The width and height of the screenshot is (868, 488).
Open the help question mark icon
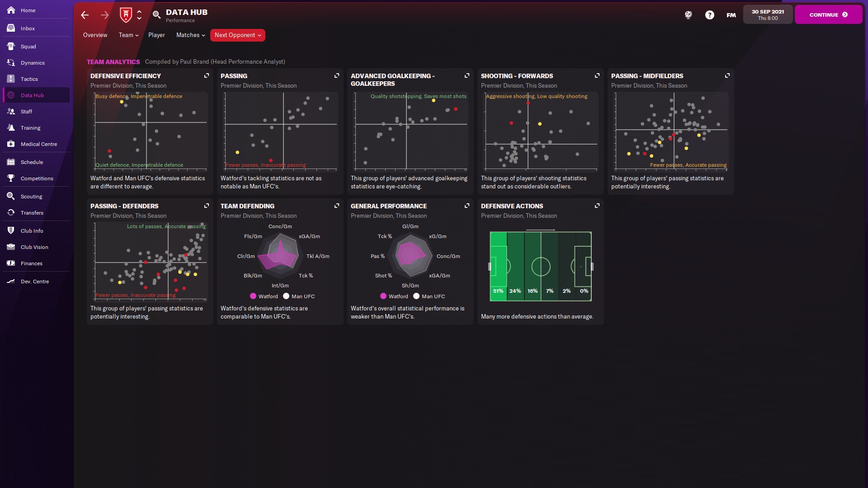click(x=710, y=15)
